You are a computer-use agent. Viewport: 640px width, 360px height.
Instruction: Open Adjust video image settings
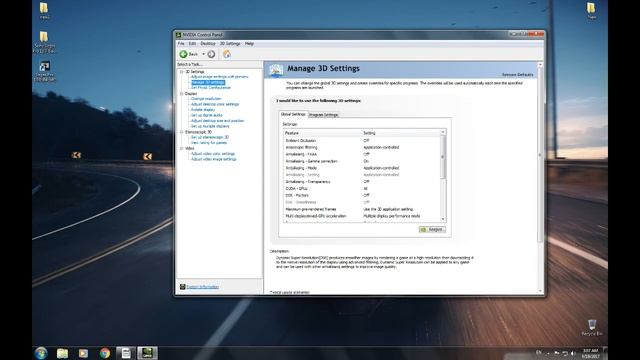[213, 160]
